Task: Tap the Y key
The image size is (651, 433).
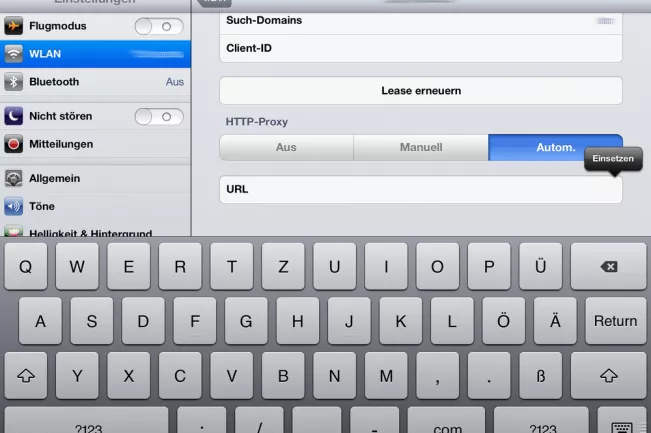Action: [77, 376]
